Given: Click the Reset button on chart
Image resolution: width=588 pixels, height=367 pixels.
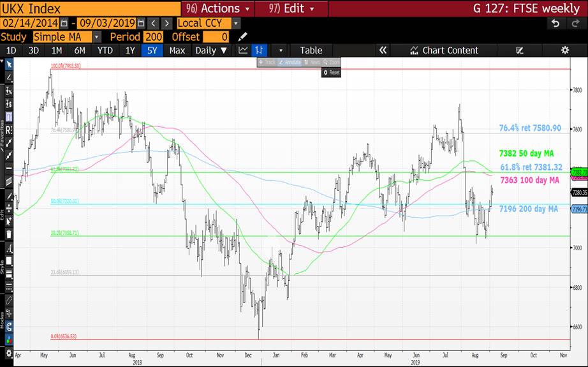Looking at the screenshot, I should coord(331,72).
